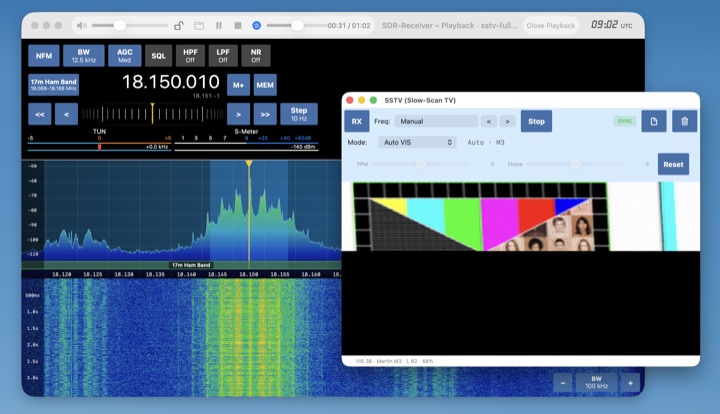Change the AGC Med setting
Viewport: 720px width, 414px height.
click(124, 56)
